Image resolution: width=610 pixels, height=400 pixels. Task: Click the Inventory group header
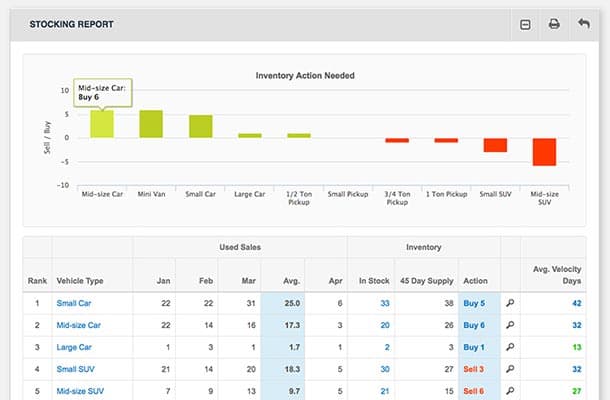pos(424,247)
